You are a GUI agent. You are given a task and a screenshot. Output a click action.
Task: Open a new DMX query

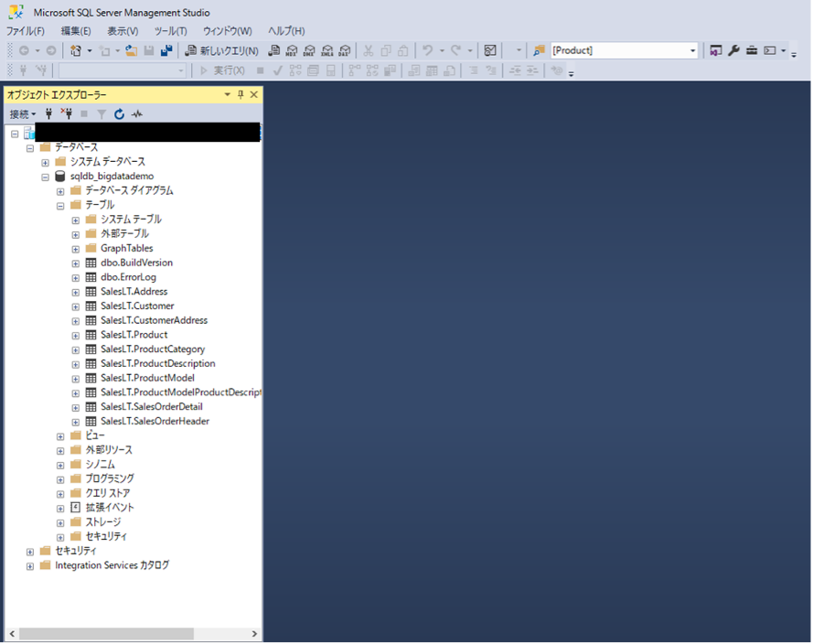[309, 50]
